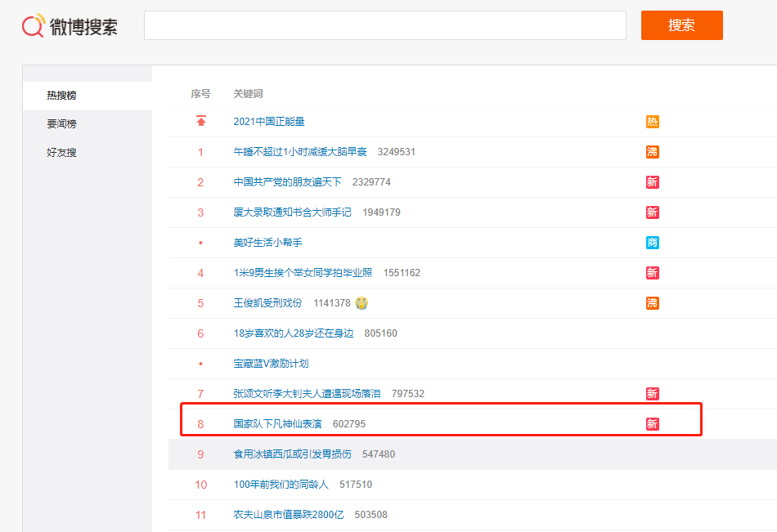Click rank number 6 in list
The image size is (777, 532).
coord(200,333)
